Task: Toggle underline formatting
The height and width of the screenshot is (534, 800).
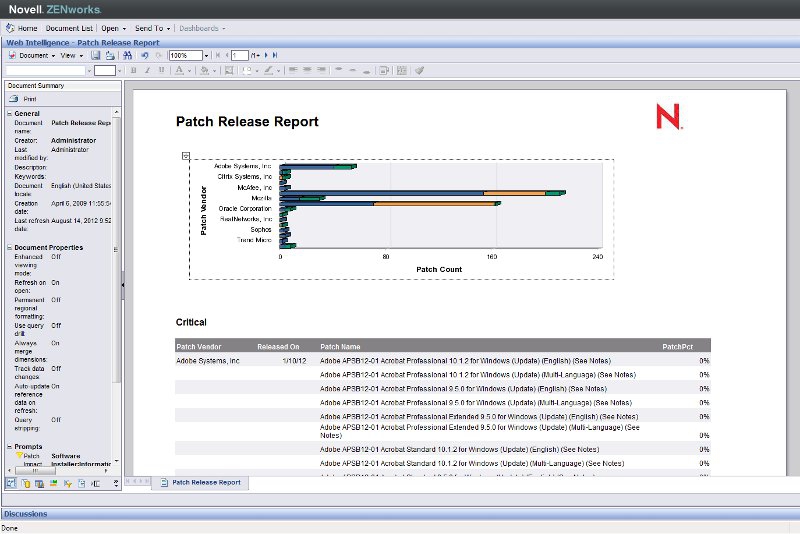Action: coord(162,70)
